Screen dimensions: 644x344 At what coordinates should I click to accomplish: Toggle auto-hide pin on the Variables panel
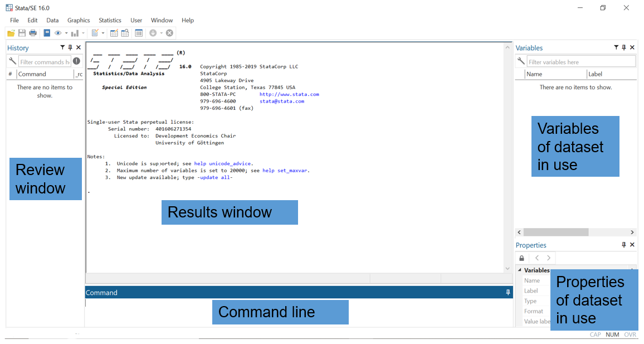(623, 47)
